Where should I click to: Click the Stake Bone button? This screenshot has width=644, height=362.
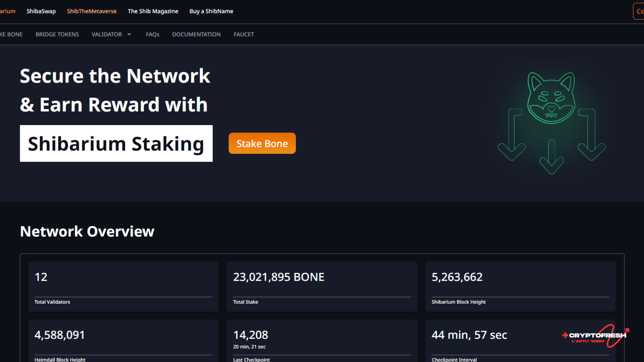pos(262,143)
